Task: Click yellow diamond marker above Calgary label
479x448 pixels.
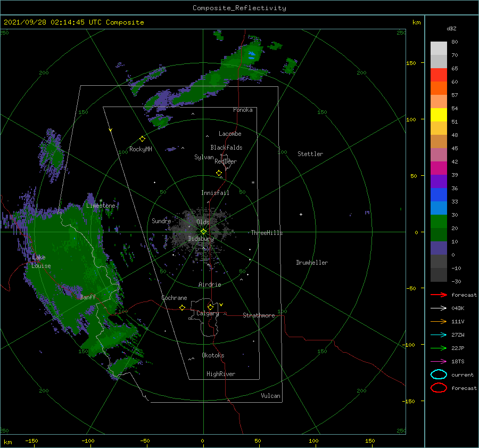Action: click(210, 307)
